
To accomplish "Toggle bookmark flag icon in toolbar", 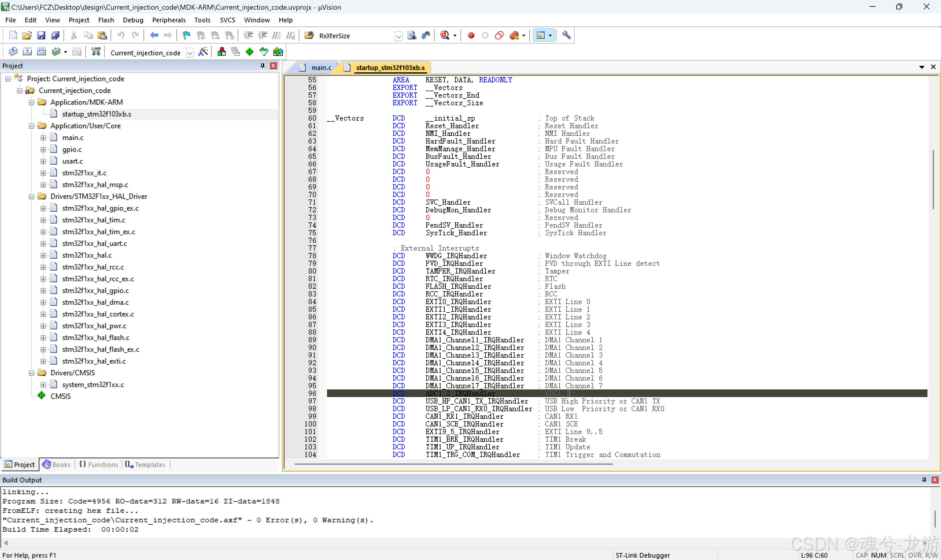I will click(x=186, y=36).
